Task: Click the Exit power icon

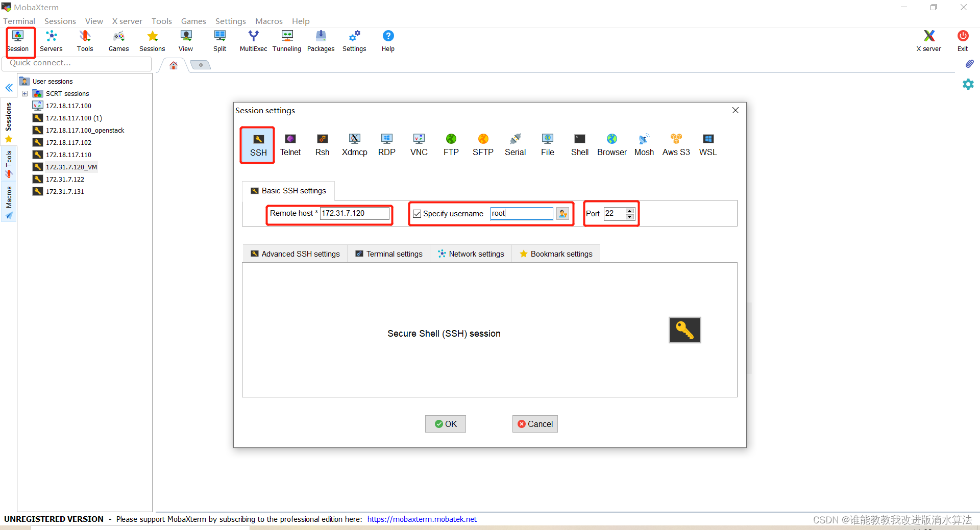Action: [x=963, y=41]
